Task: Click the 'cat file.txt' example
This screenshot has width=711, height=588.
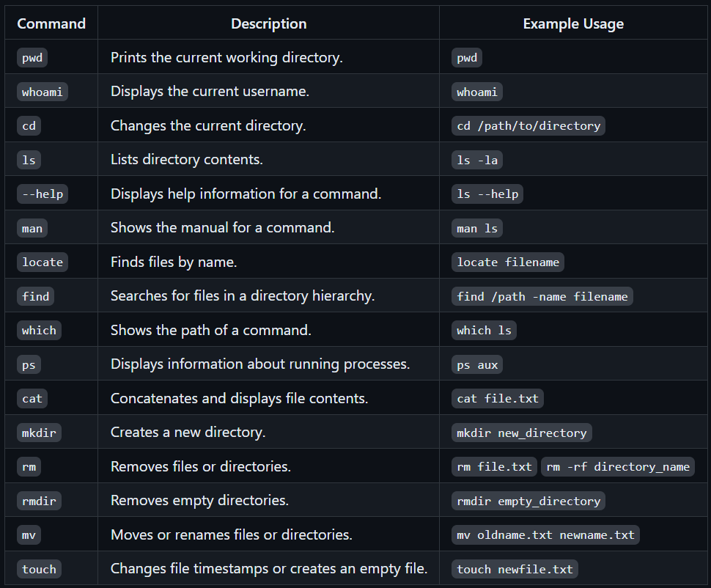Action: pos(498,398)
